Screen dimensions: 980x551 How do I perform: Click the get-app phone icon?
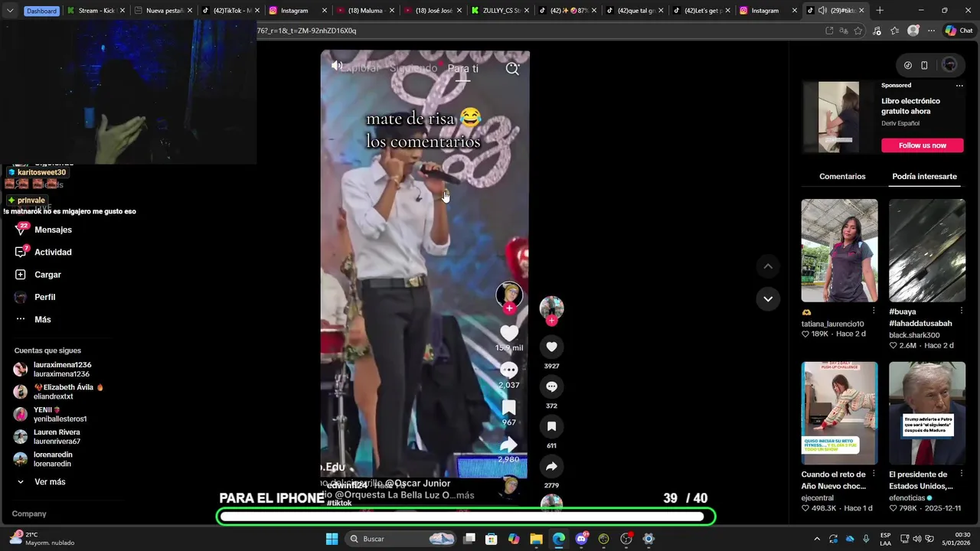coord(924,65)
